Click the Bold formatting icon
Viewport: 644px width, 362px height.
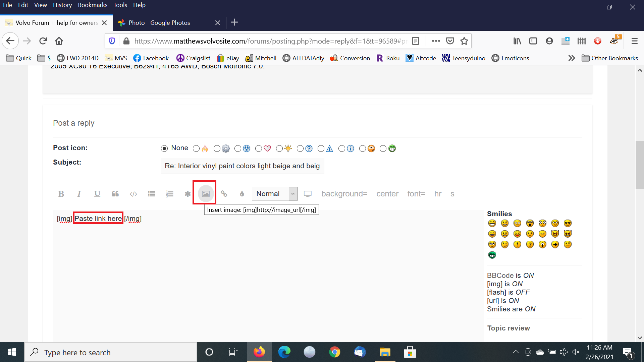[61, 194]
